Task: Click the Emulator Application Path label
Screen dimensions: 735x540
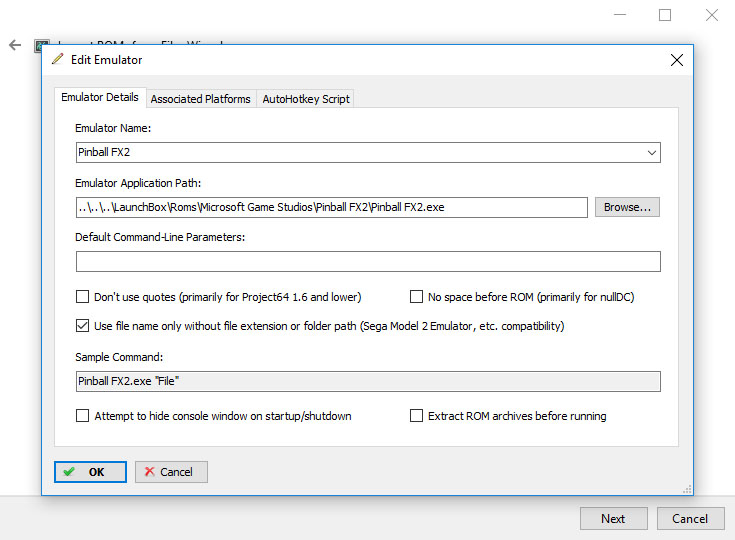Action: (x=138, y=183)
